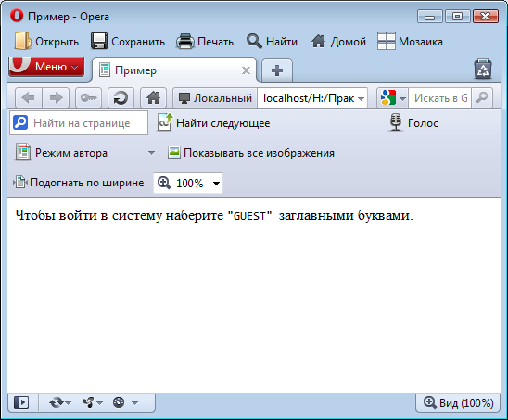Minimize the Opera window
The image size is (508, 420).
(x=430, y=16)
